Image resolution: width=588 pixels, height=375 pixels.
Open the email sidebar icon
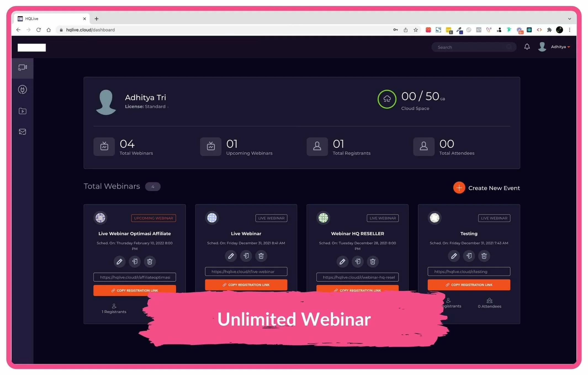click(x=22, y=132)
